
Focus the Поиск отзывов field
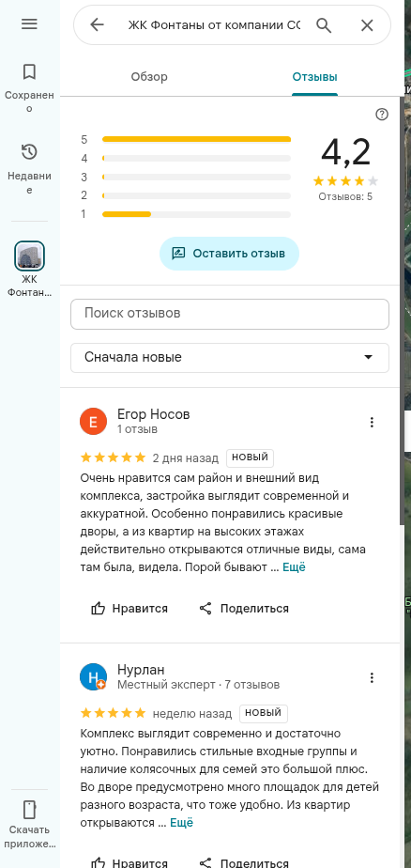point(230,314)
